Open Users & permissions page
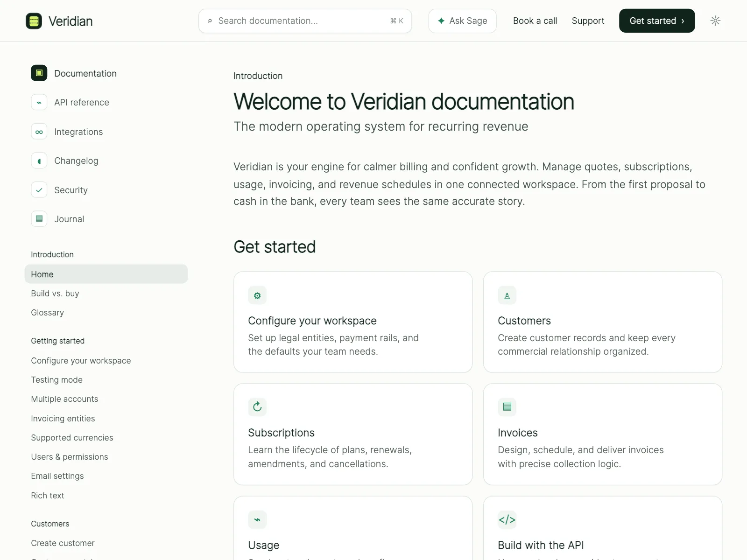Viewport: 747px width, 560px height. 70,457
